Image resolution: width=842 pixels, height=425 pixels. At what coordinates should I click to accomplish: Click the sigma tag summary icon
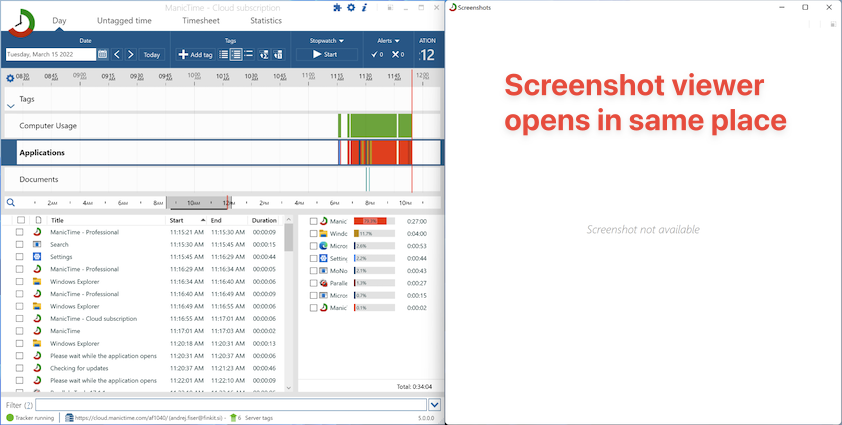click(264, 54)
